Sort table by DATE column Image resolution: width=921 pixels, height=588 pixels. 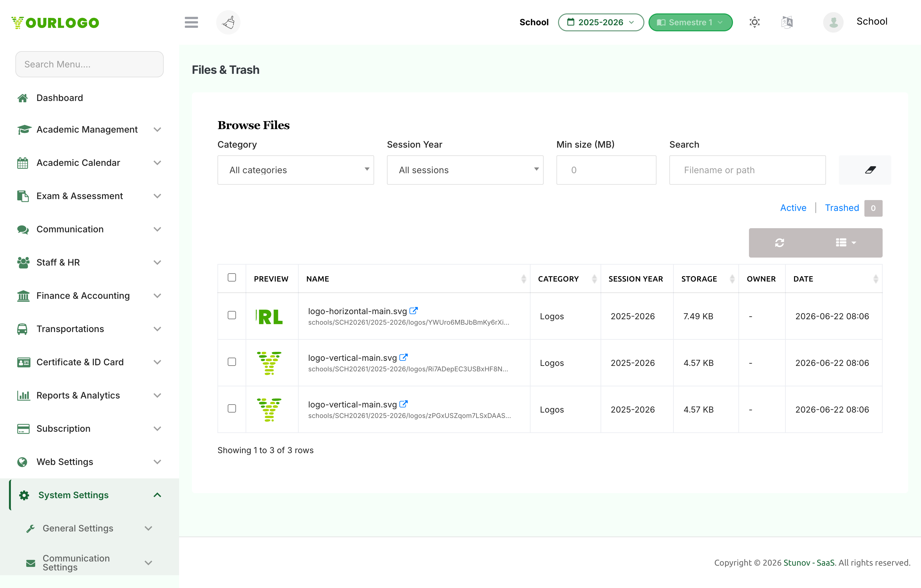coord(834,279)
